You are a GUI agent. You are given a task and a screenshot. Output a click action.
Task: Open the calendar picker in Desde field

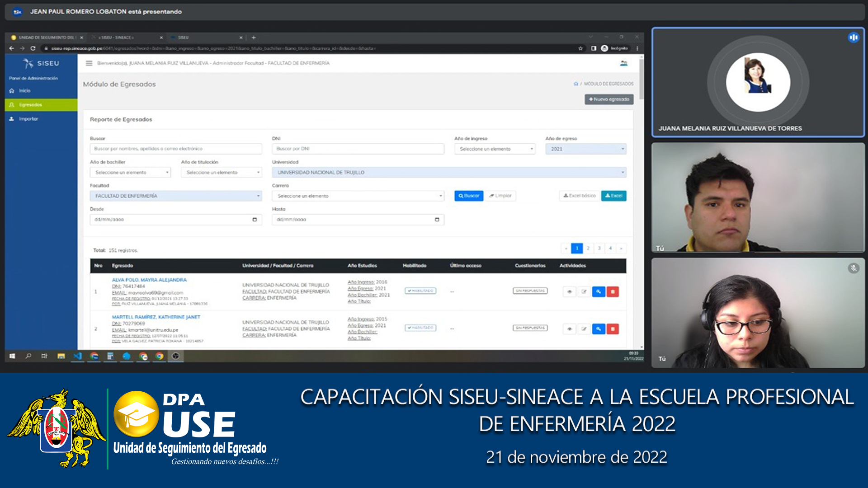255,220
